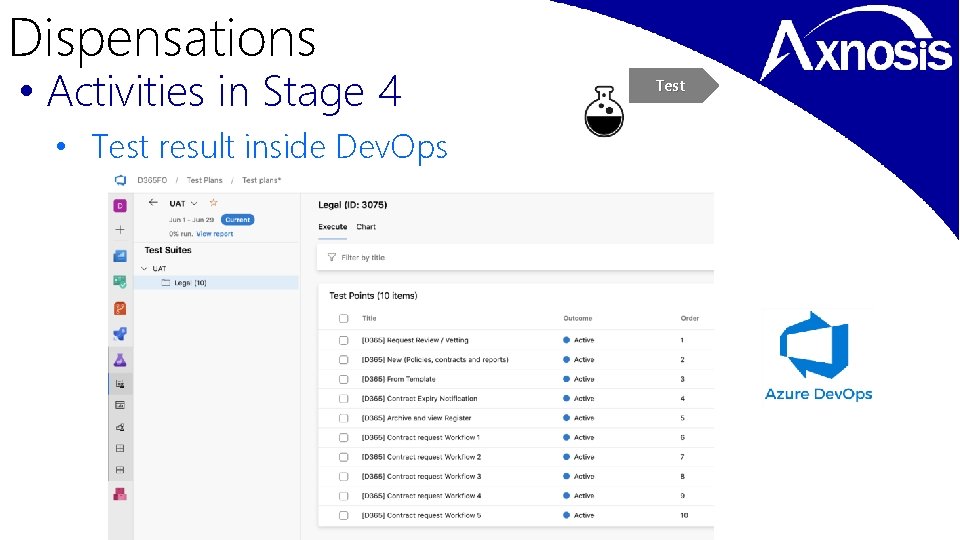This screenshot has height=540, width=960.
Task: Check the New (Policies, contracts and reports) row
Action: pos(343,360)
